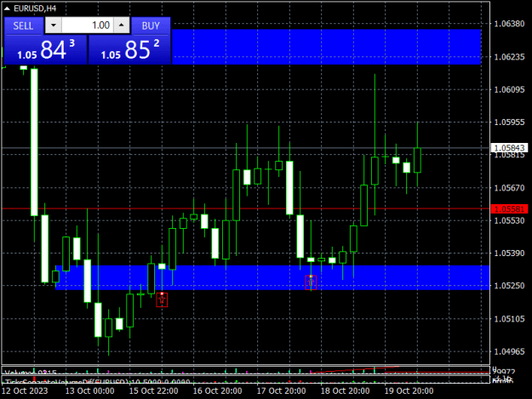Click the 1.05250 price scale value

point(509,286)
